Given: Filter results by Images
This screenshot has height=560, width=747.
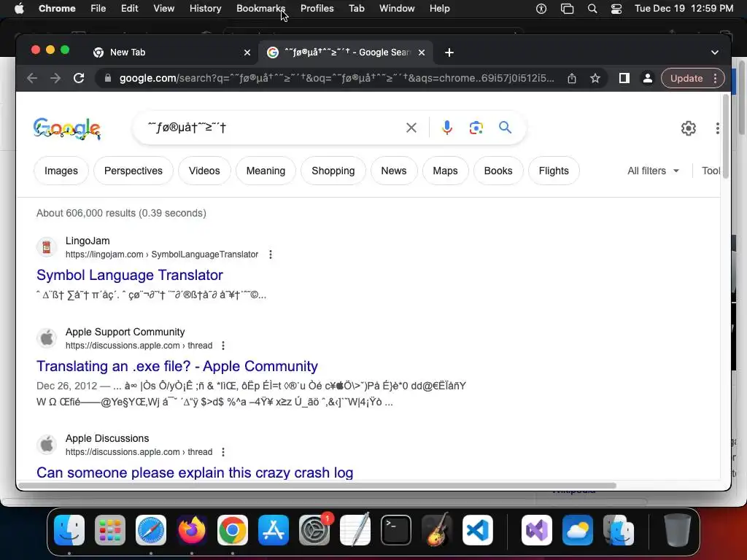Looking at the screenshot, I should [x=61, y=171].
